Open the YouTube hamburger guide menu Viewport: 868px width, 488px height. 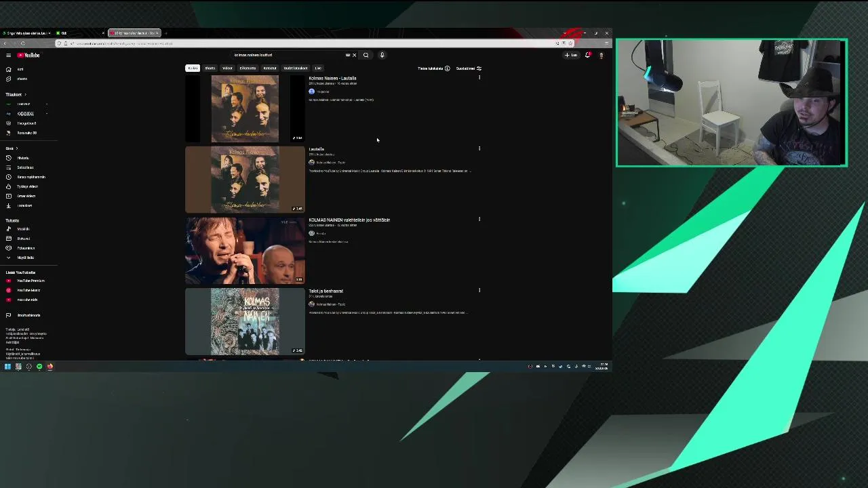click(x=8, y=55)
